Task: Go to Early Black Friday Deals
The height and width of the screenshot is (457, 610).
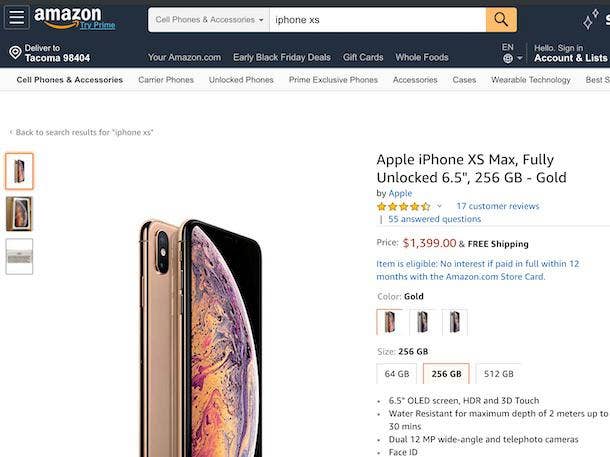Action: click(x=282, y=57)
